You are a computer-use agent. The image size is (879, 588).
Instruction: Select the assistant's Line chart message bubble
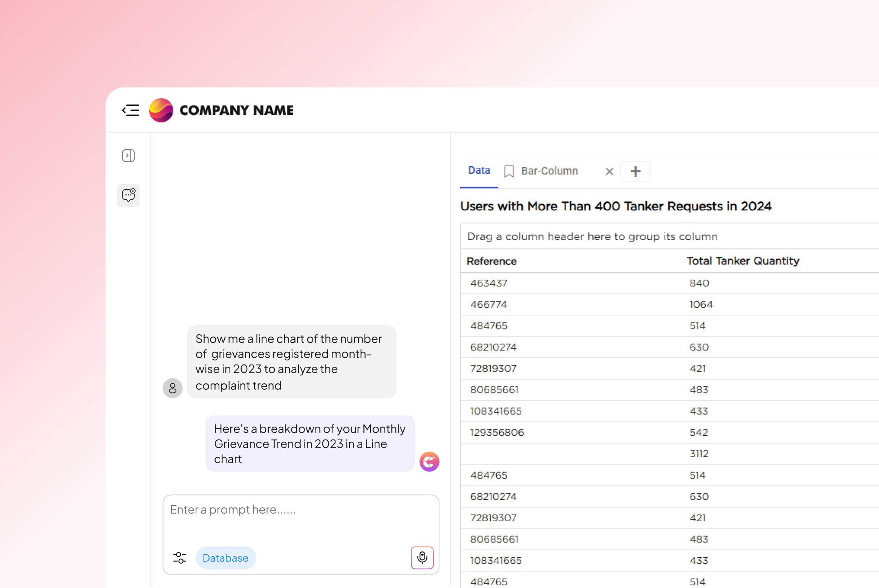[309, 444]
